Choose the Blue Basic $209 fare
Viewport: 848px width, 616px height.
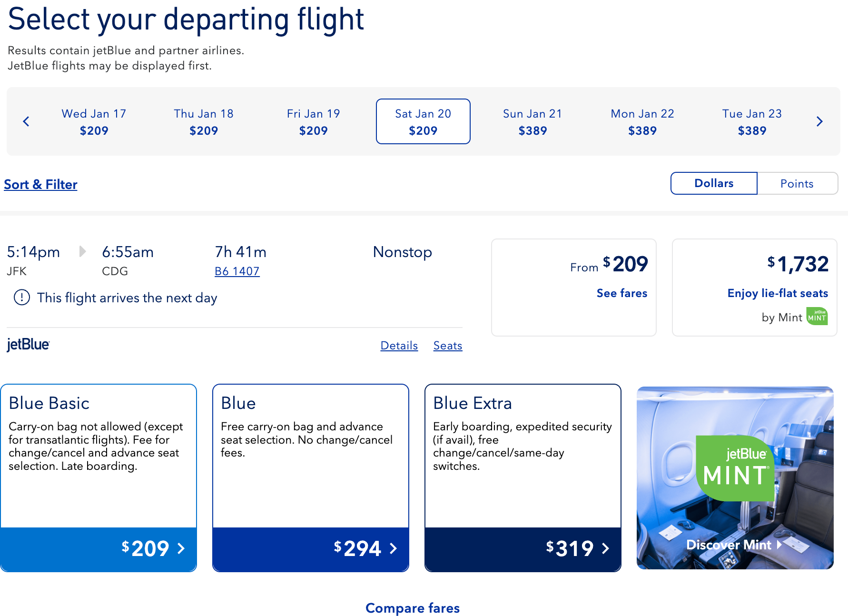coord(99,548)
